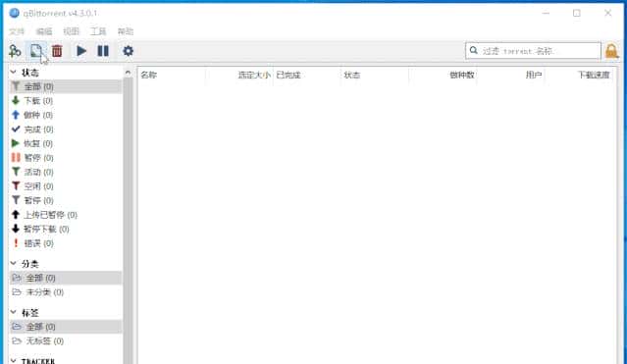627x364 pixels.
Task: Select the 暂停 (0) row with grey funnel icon
Action: point(66,200)
